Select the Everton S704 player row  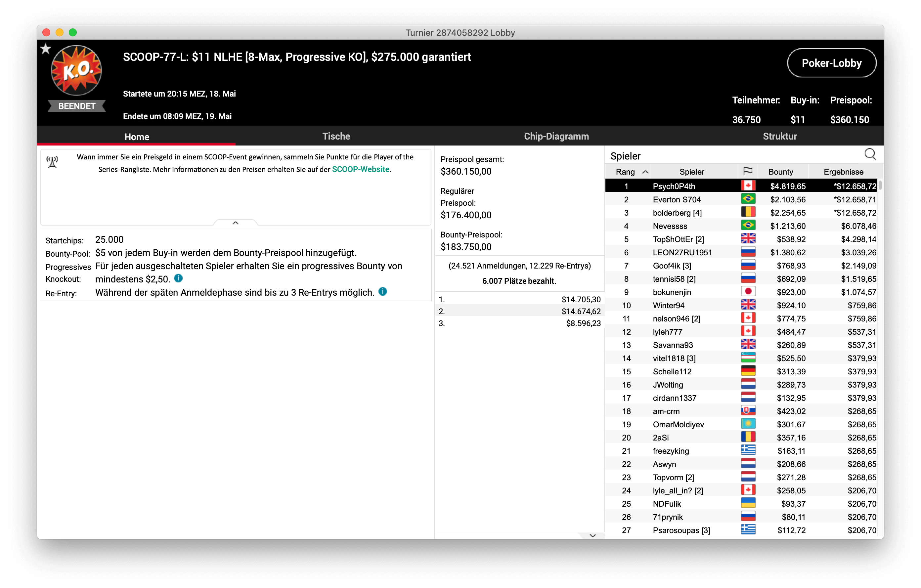(676, 199)
